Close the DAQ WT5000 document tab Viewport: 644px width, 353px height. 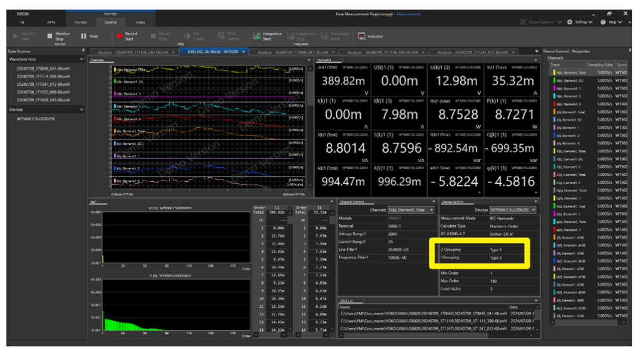(243, 52)
